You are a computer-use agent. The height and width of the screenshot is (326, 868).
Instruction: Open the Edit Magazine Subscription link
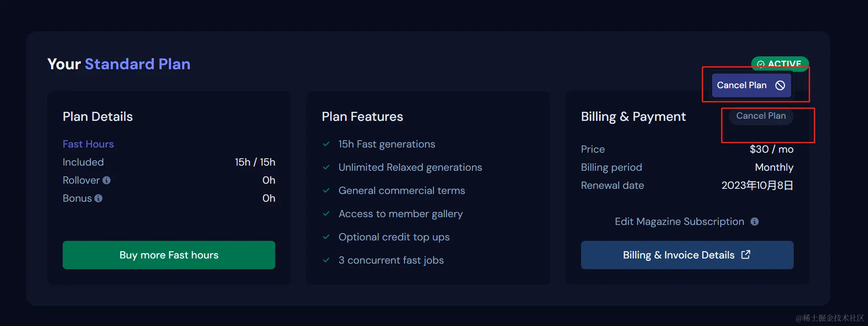[679, 221]
